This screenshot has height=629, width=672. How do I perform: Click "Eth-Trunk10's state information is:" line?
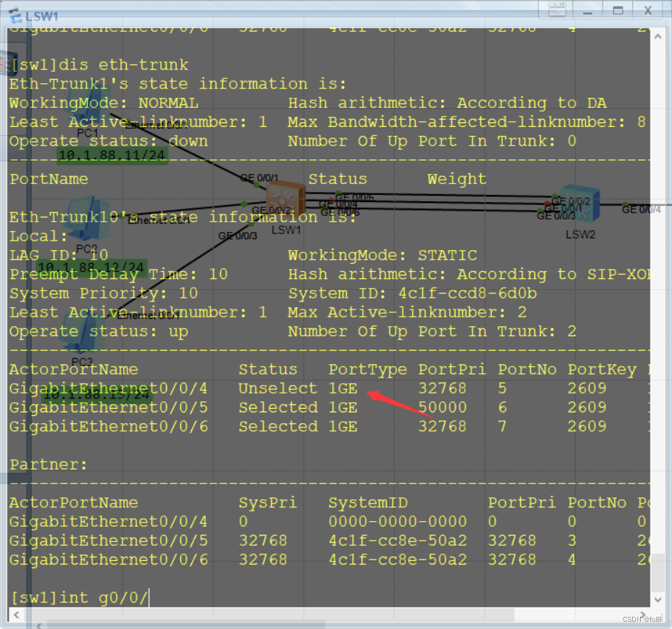[x=183, y=217]
